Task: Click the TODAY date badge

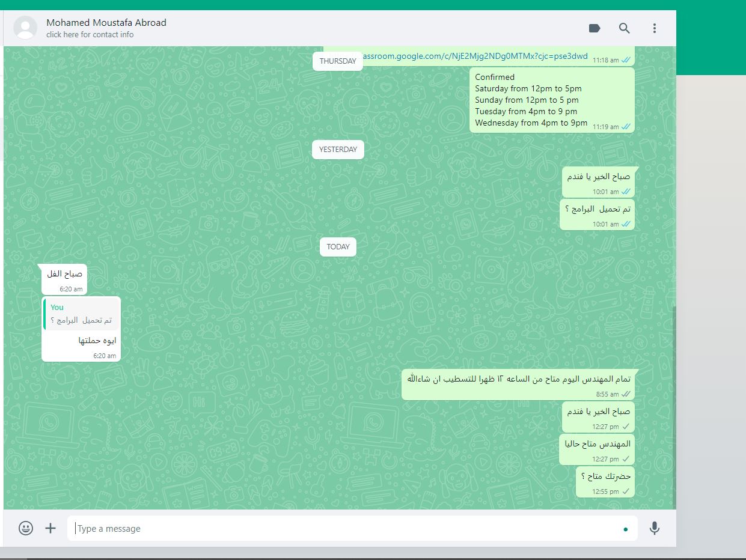Action: point(338,247)
